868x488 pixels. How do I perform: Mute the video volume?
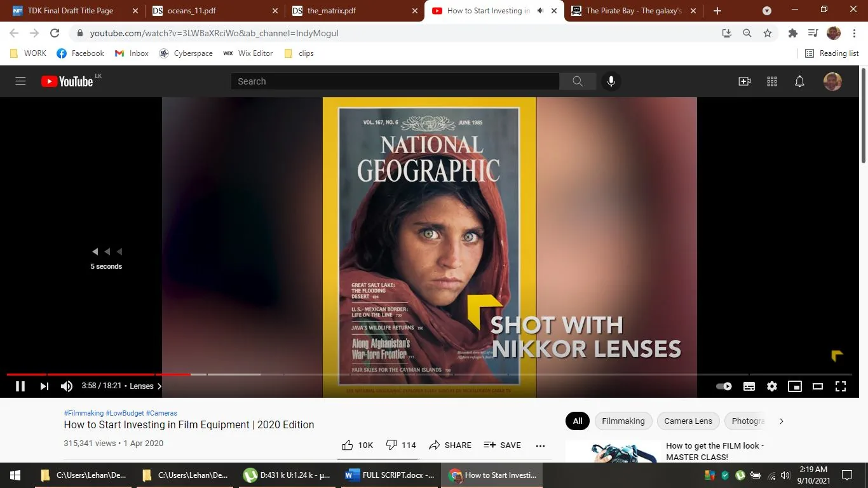click(67, 386)
